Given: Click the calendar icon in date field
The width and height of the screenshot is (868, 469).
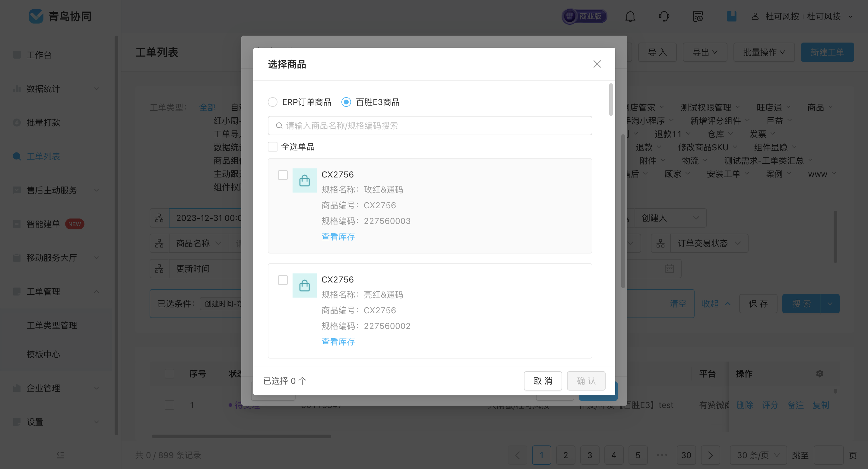Looking at the screenshot, I should (x=670, y=269).
